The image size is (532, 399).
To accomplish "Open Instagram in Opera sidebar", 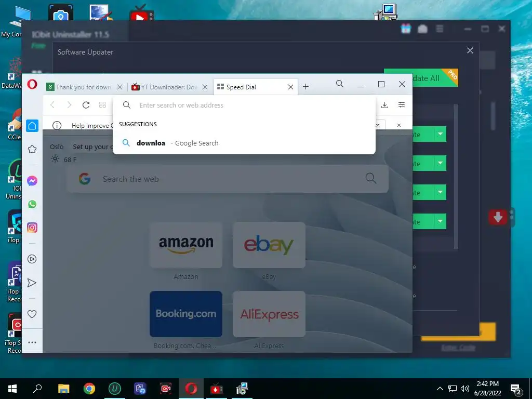I will tap(32, 228).
